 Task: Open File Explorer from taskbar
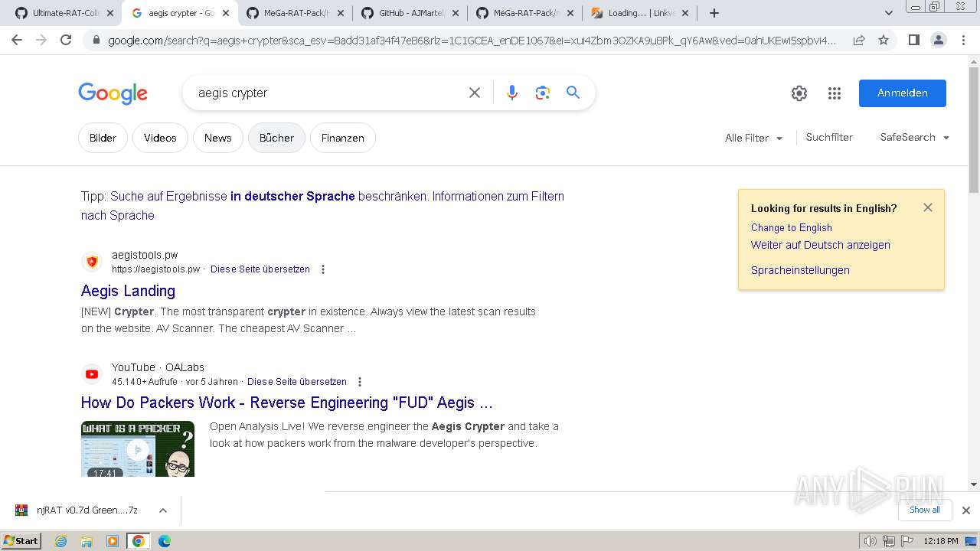coord(87,541)
